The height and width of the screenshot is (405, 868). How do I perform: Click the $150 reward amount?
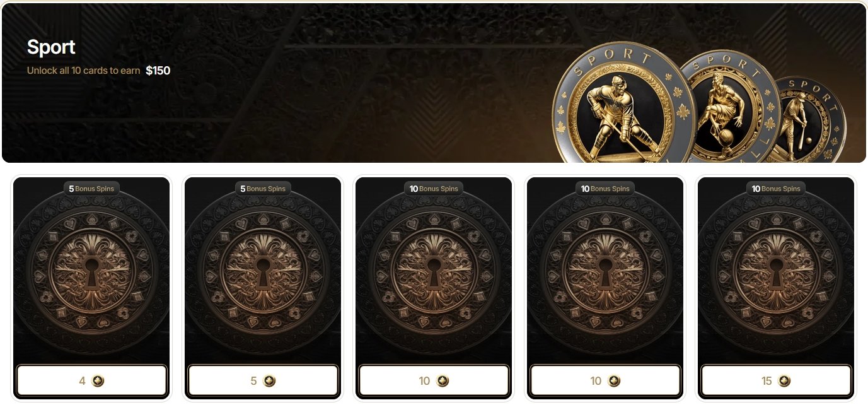point(158,71)
